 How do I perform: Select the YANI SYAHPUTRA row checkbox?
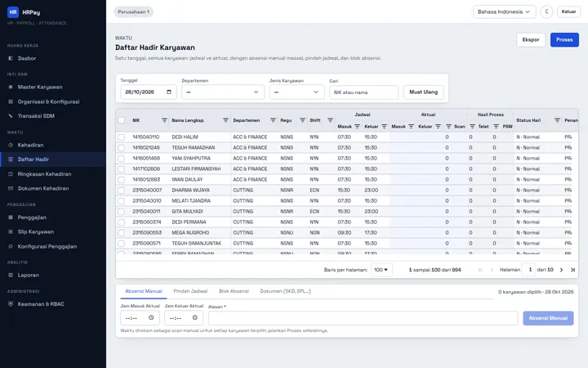pyautogui.click(x=121, y=159)
